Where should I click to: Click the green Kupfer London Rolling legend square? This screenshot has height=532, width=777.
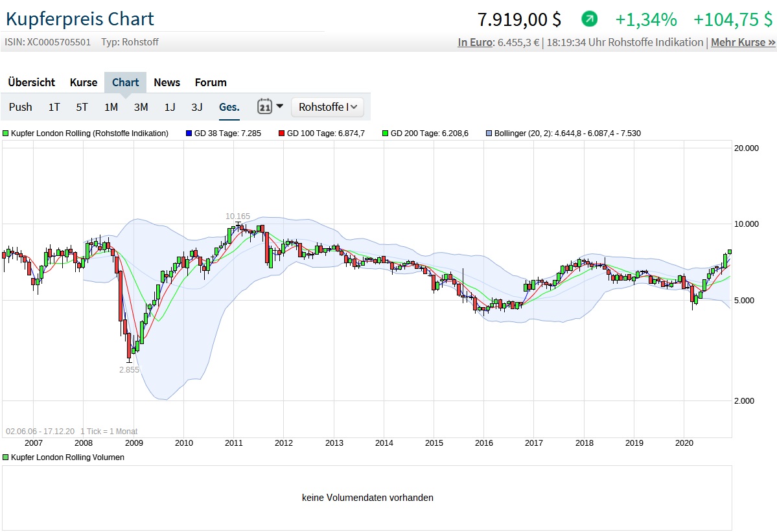pyautogui.click(x=6, y=133)
